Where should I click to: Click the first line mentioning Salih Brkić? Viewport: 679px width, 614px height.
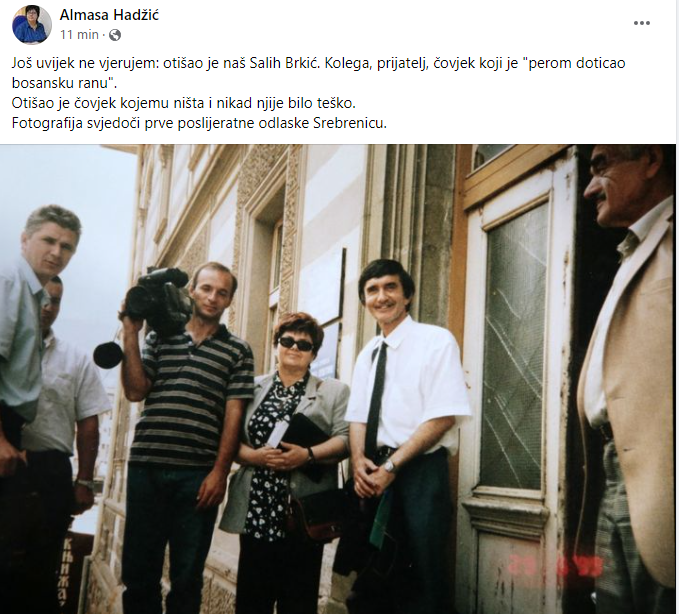coord(318,63)
